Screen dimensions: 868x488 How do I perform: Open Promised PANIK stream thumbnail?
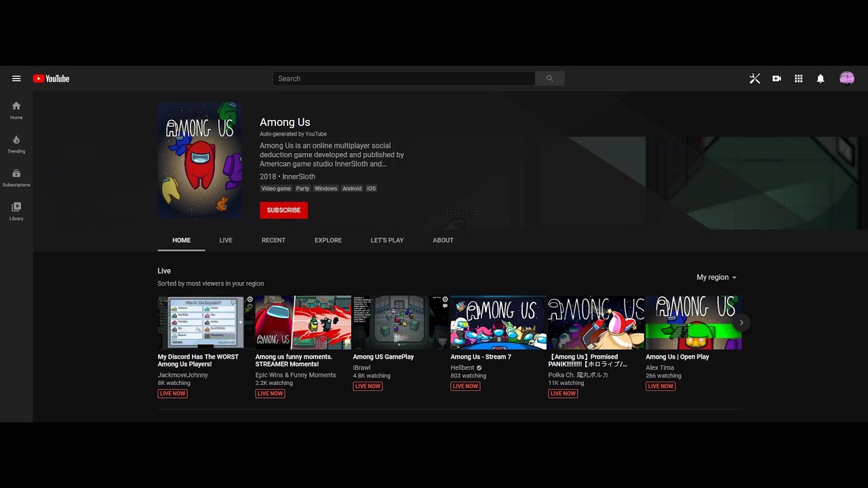(x=596, y=323)
